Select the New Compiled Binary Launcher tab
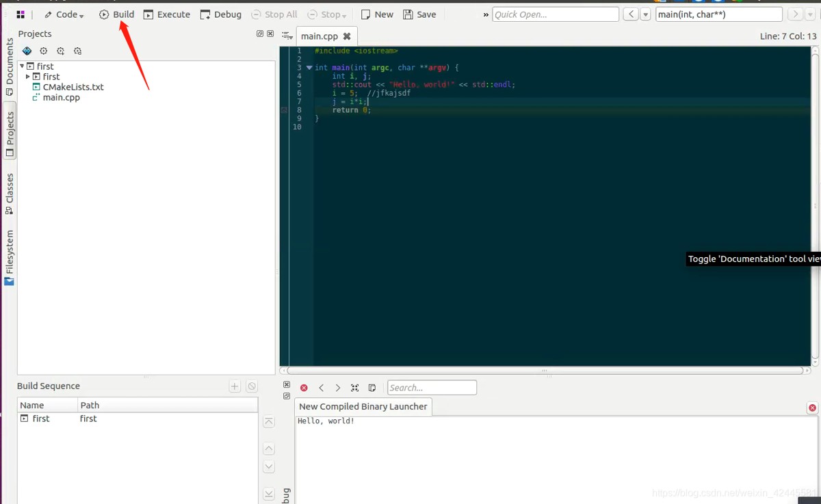This screenshot has width=821, height=504. [x=363, y=406]
